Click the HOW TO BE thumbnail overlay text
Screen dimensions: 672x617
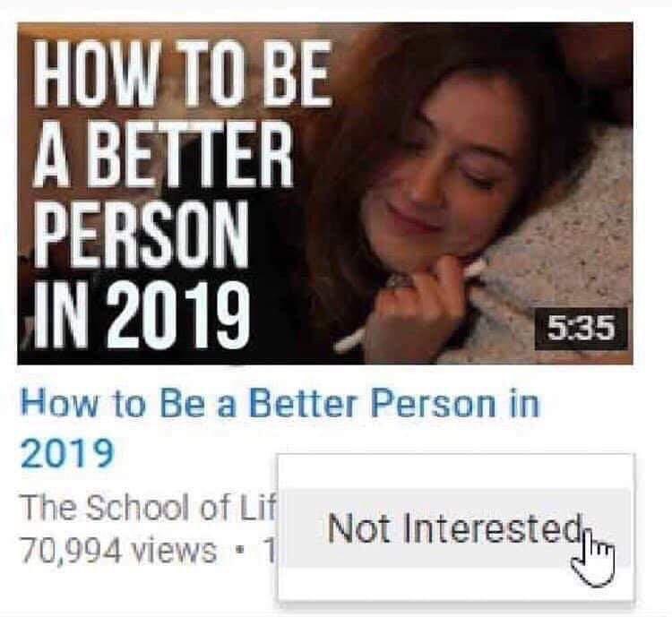pyautogui.click(x=183, y=73)
